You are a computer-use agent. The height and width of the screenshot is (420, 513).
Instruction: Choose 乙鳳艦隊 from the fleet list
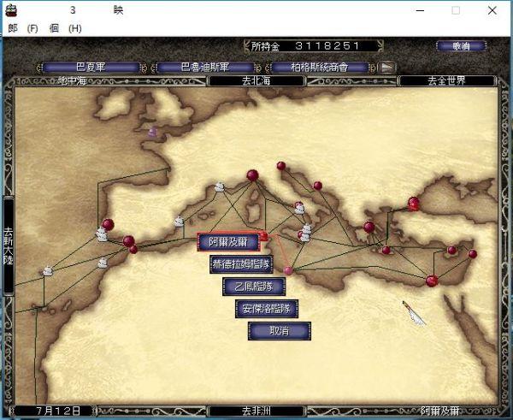click(x=254, y=287)
